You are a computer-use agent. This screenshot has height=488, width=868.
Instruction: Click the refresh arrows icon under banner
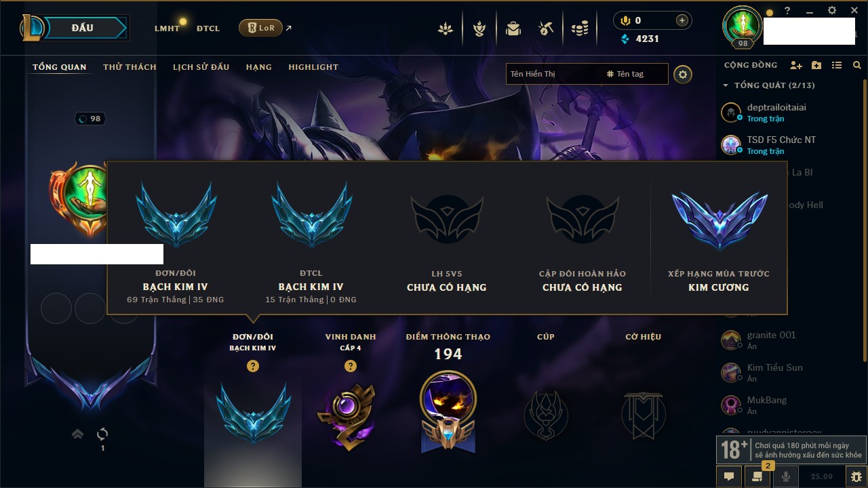(102, 434)
